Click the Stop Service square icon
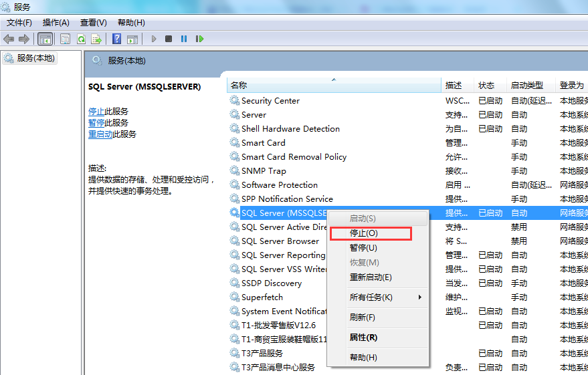 169,39
